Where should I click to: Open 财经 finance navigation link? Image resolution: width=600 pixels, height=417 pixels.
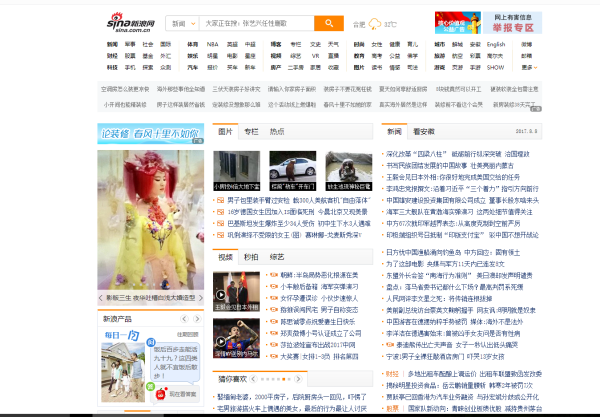point(112,56)
